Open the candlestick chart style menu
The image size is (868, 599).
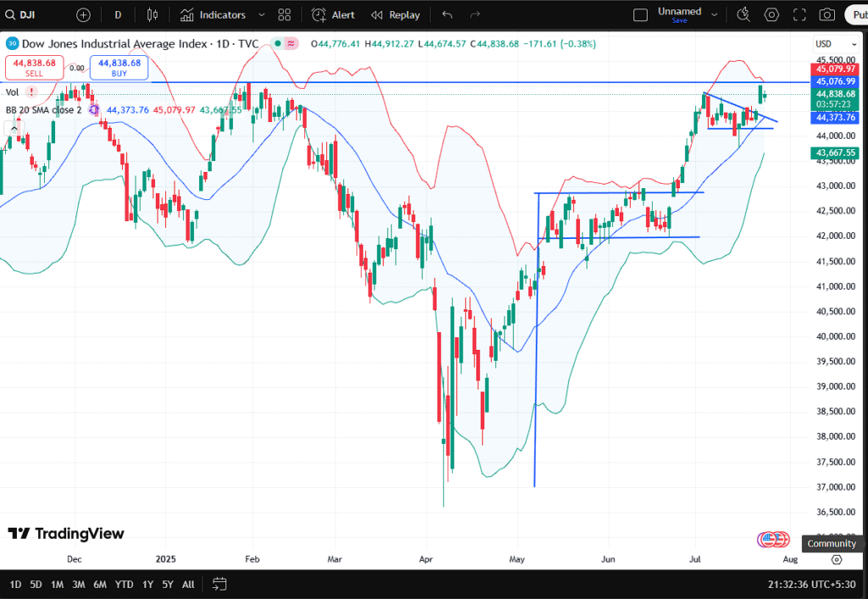click(153, 15)
